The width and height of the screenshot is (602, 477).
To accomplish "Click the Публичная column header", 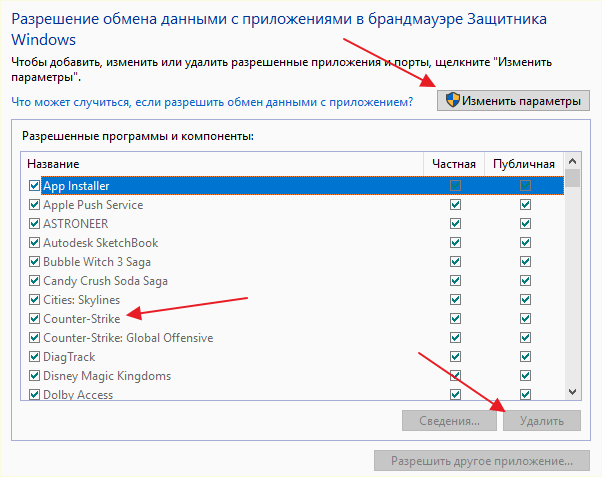I will coord(524,164).
